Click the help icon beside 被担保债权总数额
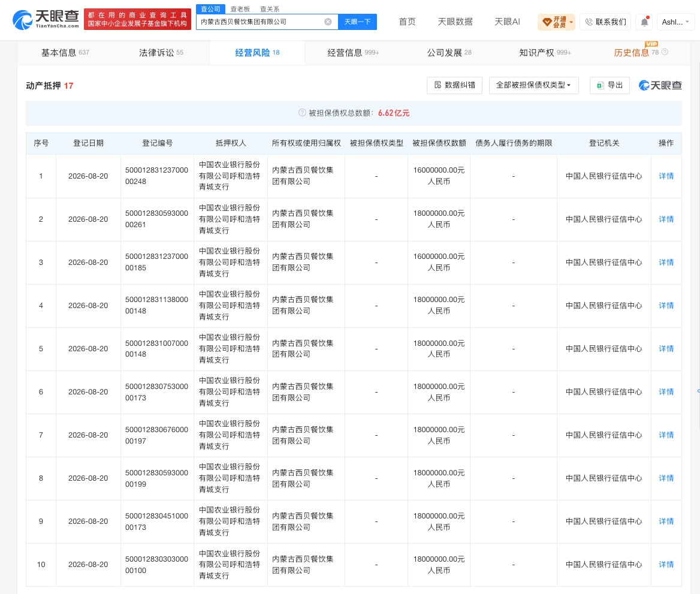Image resolution: width=700 pixels, height=594 pixels. pos(302,113)
